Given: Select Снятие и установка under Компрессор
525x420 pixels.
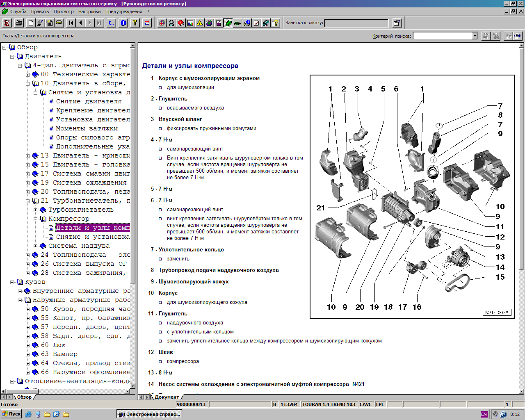Looking at the screenshot, I should [x=93, y=237].
